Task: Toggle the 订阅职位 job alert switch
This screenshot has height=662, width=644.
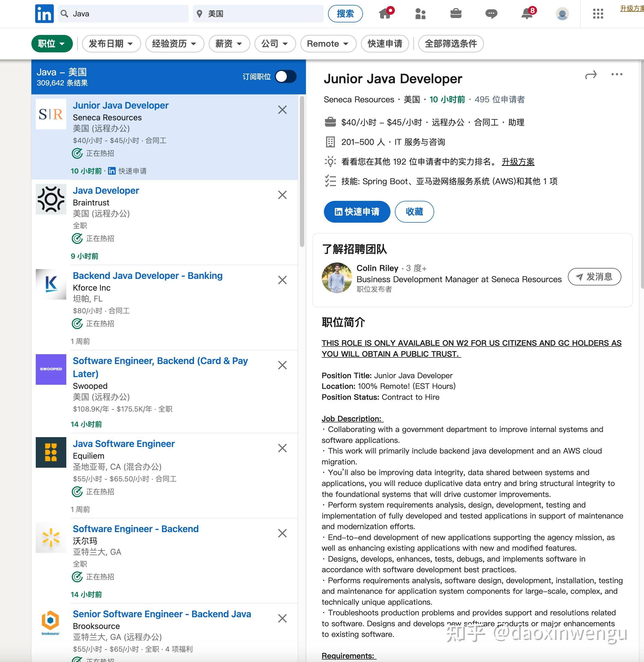Action: (x=286, y=76)
